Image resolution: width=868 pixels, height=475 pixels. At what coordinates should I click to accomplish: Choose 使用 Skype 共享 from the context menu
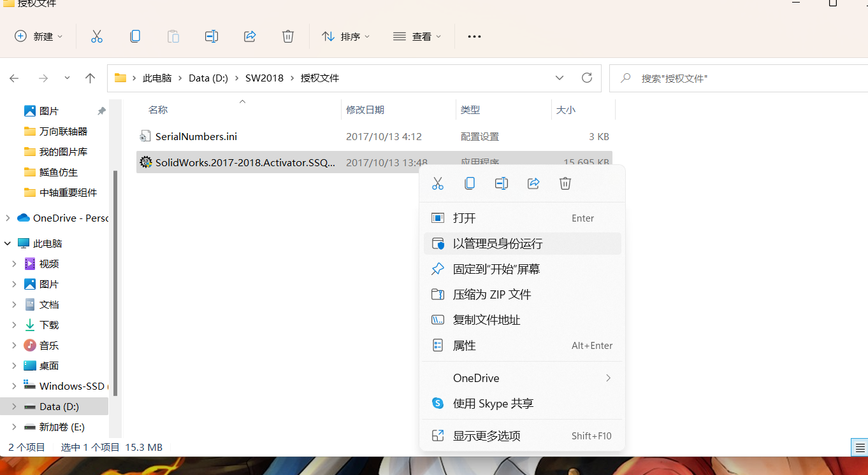pyautogui.click(x=522, y=404)
